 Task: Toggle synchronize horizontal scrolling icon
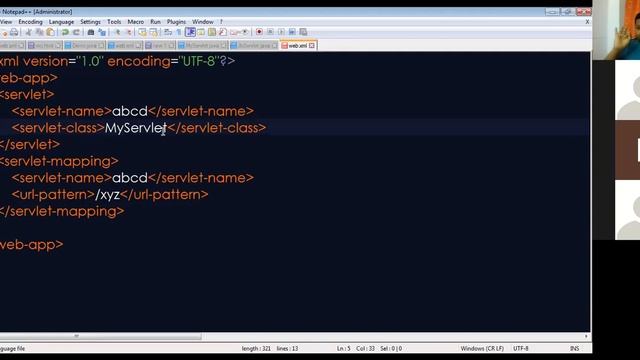tap(153, 32)
